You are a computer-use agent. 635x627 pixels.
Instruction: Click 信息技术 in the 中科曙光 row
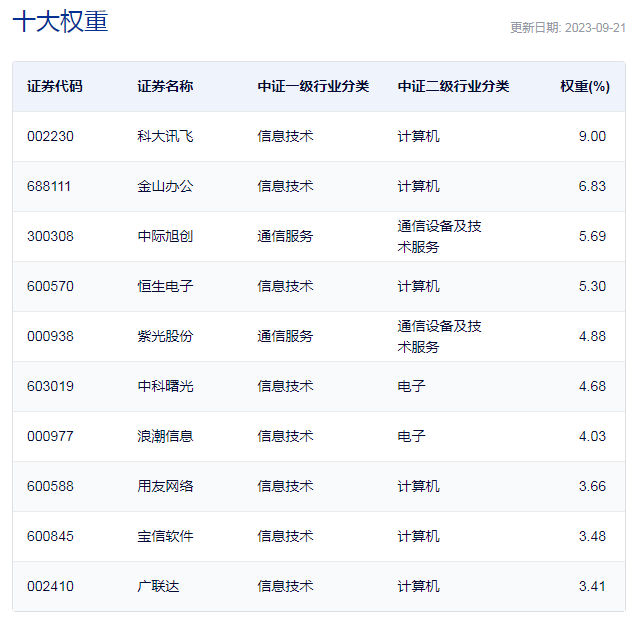pyautogui.click(x=285, y=386)
